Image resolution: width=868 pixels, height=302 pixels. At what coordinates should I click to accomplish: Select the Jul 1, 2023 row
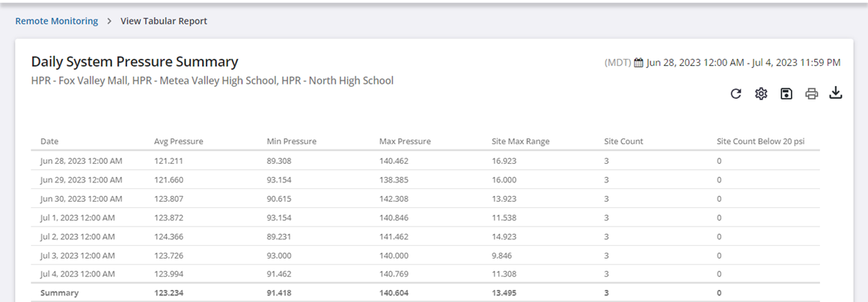click(78, 218)
